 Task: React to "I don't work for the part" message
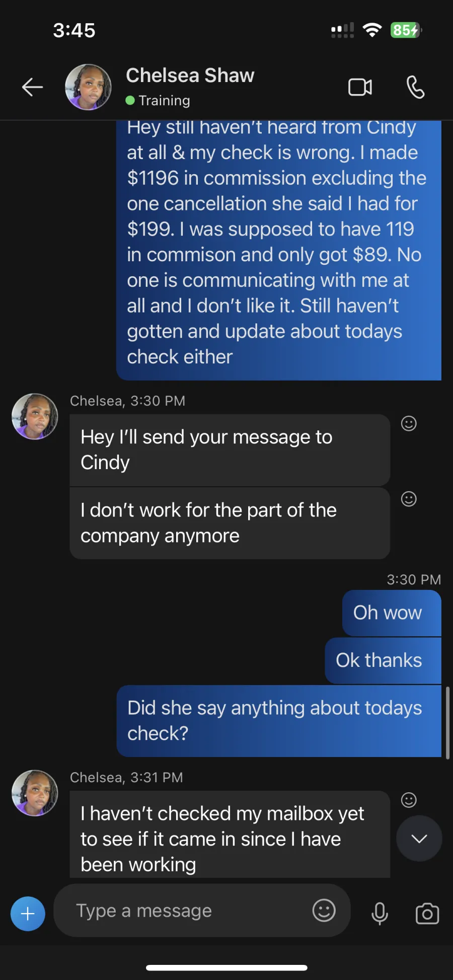coord(409,499)
